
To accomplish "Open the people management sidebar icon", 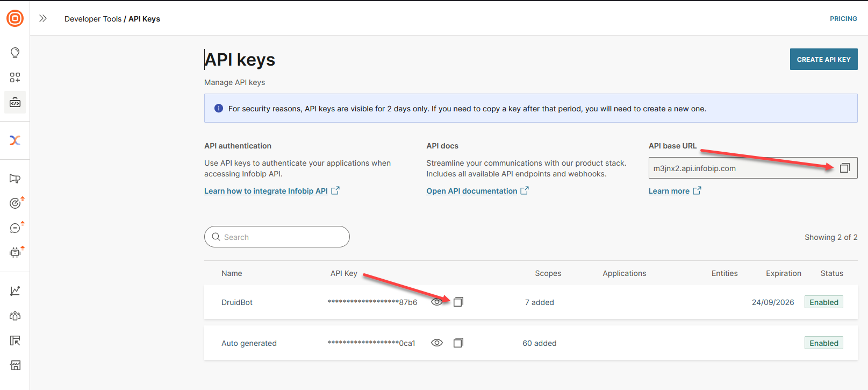I will pyautogui.click(x=15, y=316).
